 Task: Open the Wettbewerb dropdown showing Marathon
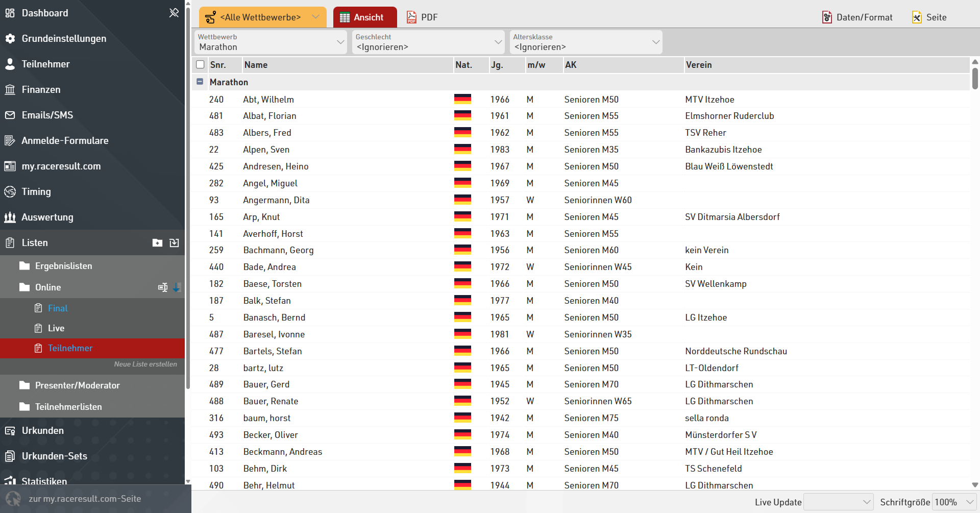coord(271,42)
